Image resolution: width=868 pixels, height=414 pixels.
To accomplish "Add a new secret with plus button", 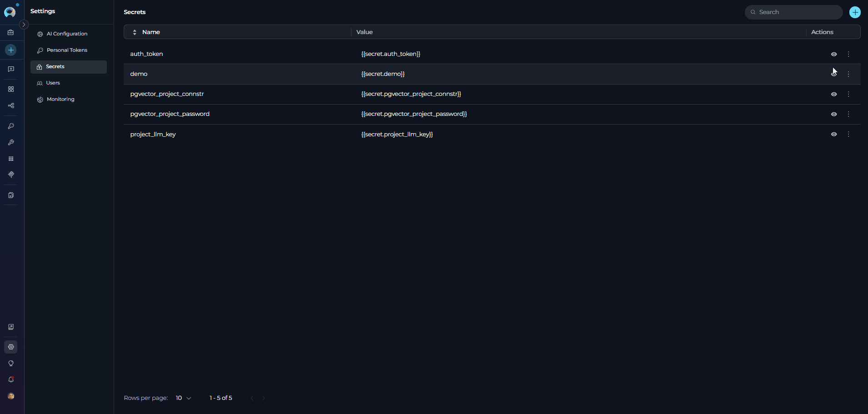I will click(855, 12).
